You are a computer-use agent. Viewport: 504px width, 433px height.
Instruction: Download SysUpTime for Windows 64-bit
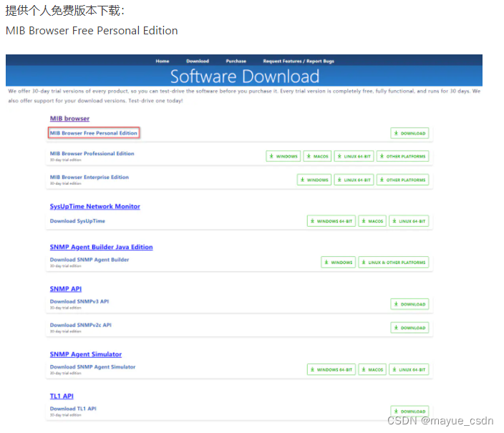[331, 221]
